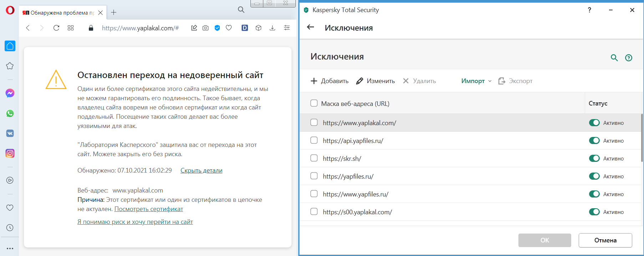This screenshot has height=256, width=644.
Task: Open the sidebar three-dots setup menu
Action: tap(10, 248)
